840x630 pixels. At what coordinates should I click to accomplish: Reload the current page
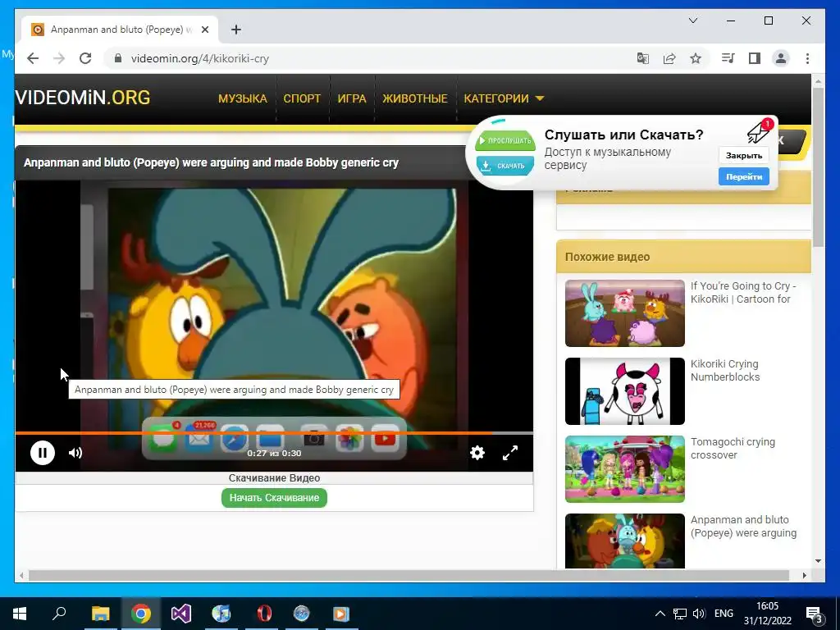[x=85, y=58]
